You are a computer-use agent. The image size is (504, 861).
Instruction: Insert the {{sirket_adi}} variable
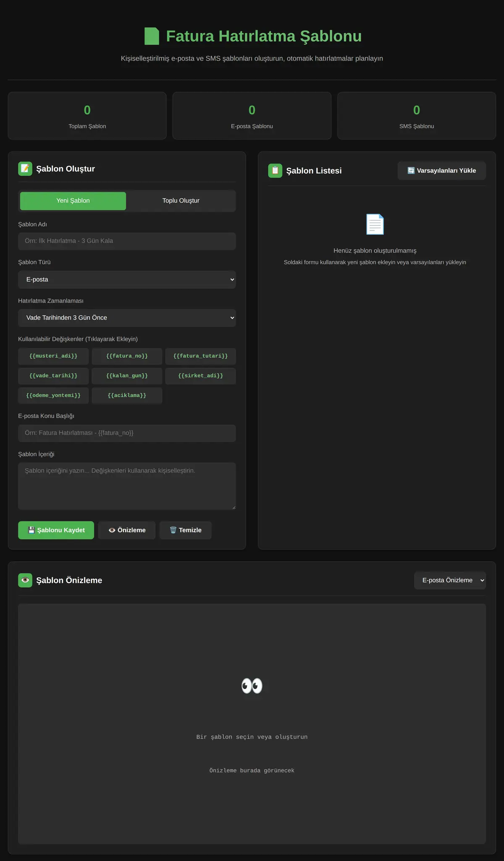click(x=200, y=376)
